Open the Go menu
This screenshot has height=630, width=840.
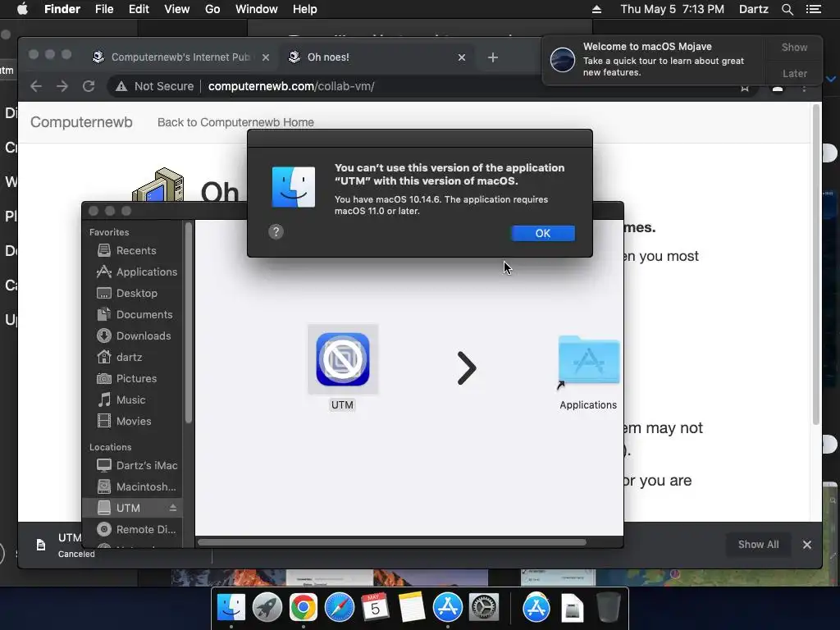(x=212, y=9)
